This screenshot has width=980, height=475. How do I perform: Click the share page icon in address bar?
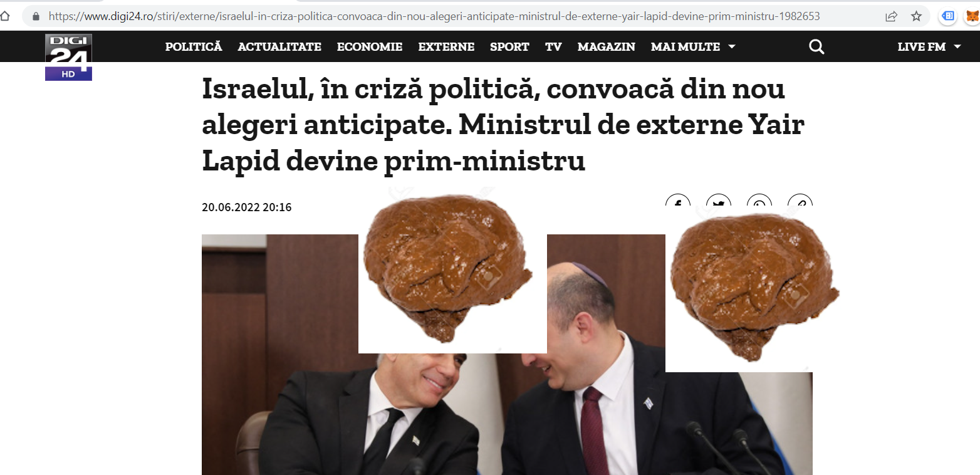coord(891,16)
